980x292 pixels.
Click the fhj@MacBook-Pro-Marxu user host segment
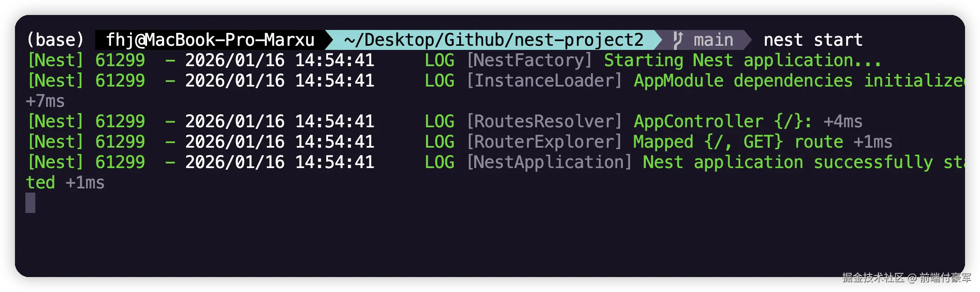(210, 40)
